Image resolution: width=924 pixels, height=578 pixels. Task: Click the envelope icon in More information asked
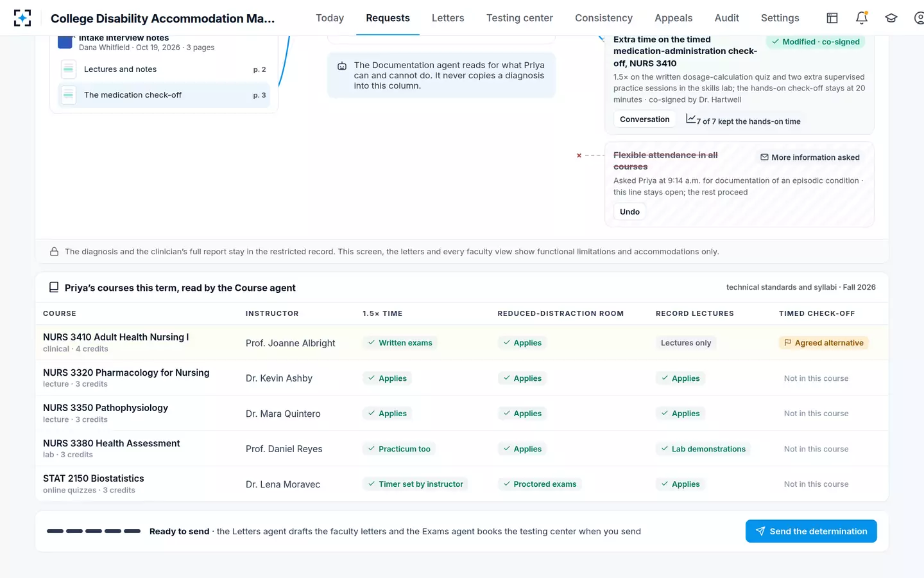[764, 157]
